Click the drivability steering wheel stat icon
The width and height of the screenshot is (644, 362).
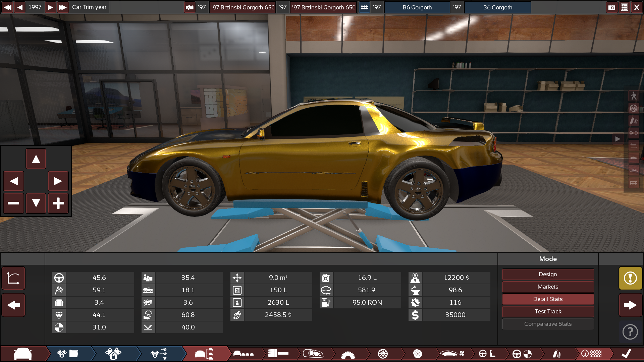click(x=59, y=278)
